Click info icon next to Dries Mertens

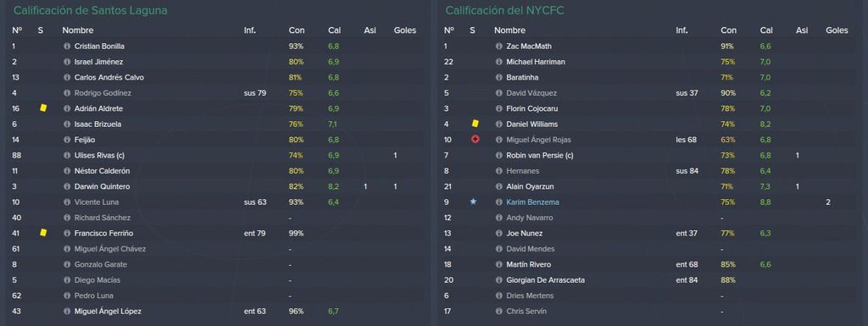[x=498, y=296]
